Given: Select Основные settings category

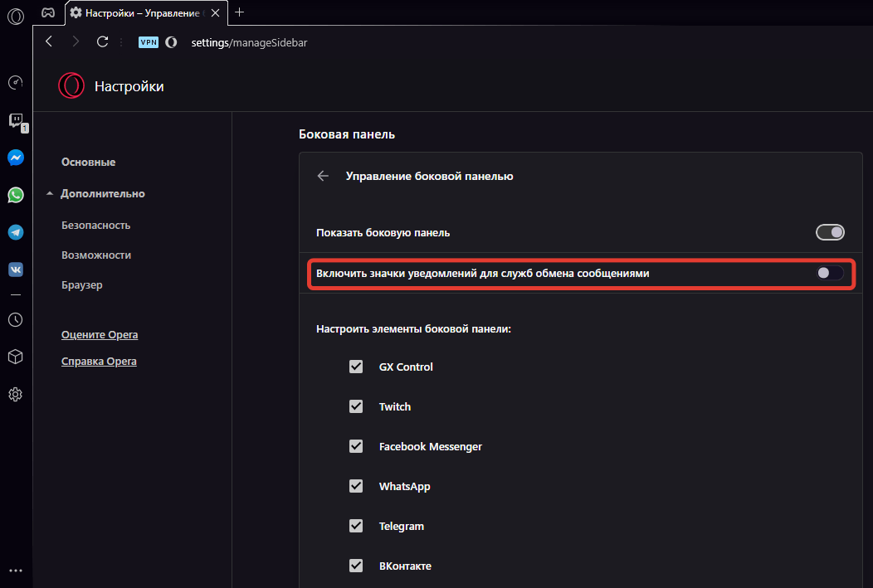Looking at the screenshot, I should point(89,162).
